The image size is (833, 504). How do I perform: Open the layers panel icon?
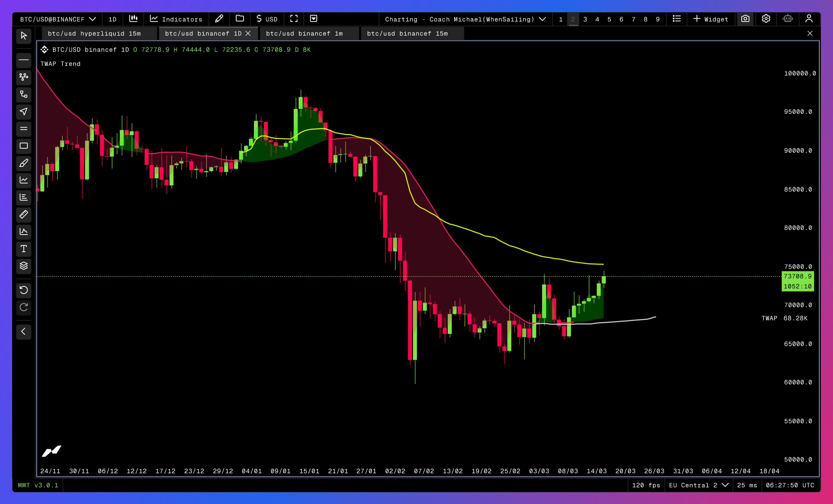pos(24,266)
